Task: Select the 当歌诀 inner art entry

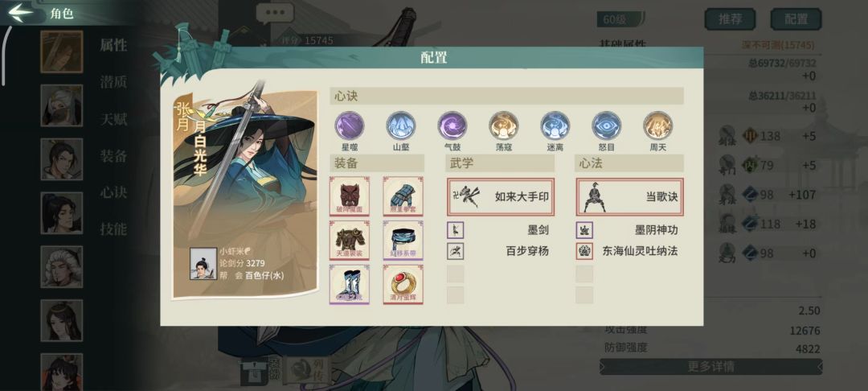Action: [630, 196]
